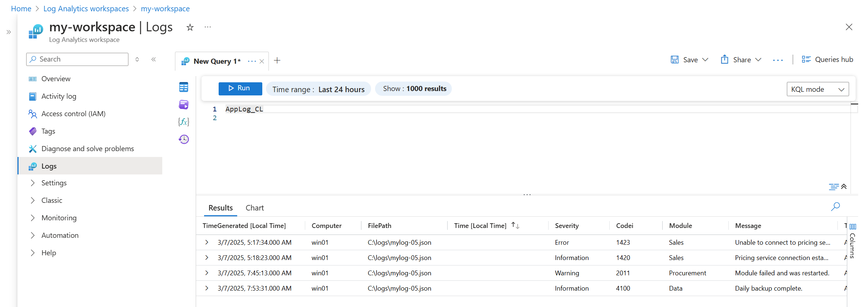Screen dimensions: 868x307
Task: Click the results pane resize handle
Action: click(x=527, y=195)
